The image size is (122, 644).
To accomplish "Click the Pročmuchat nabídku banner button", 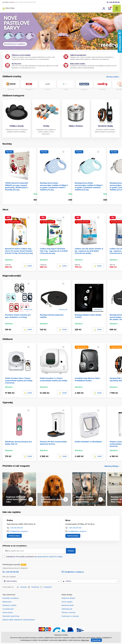I will pos(15,44).
